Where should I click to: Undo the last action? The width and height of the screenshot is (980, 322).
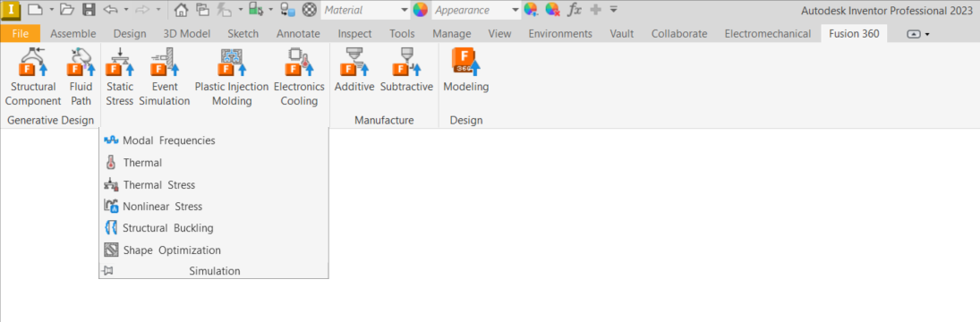coord(110,9)
